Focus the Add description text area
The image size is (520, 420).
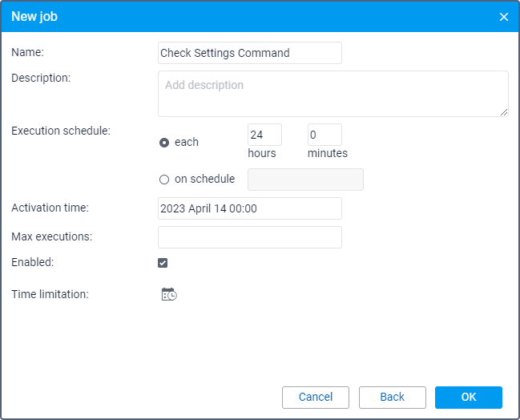(333, 94)
